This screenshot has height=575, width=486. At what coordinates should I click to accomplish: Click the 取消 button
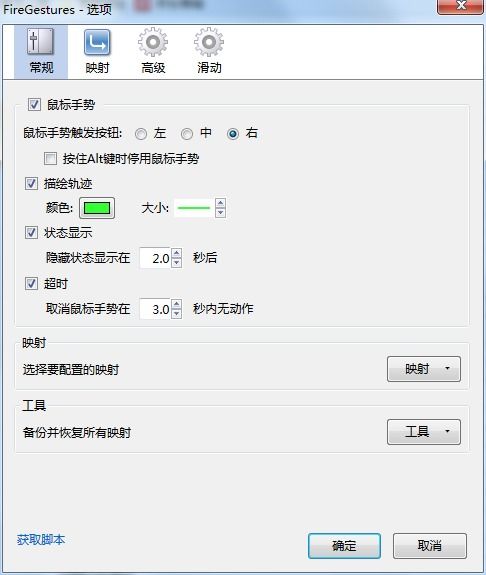coord(430,546)
